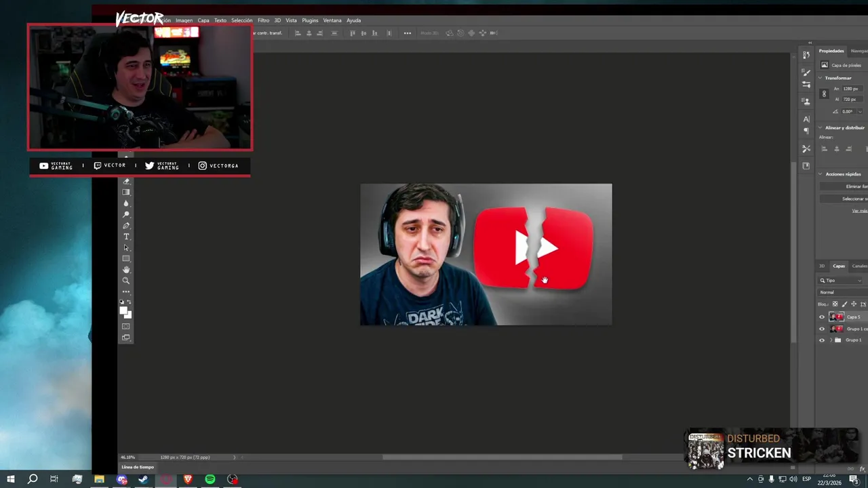
Task: Open the layer filter Tipo dropdown
Action: click(x=841, y=281)
